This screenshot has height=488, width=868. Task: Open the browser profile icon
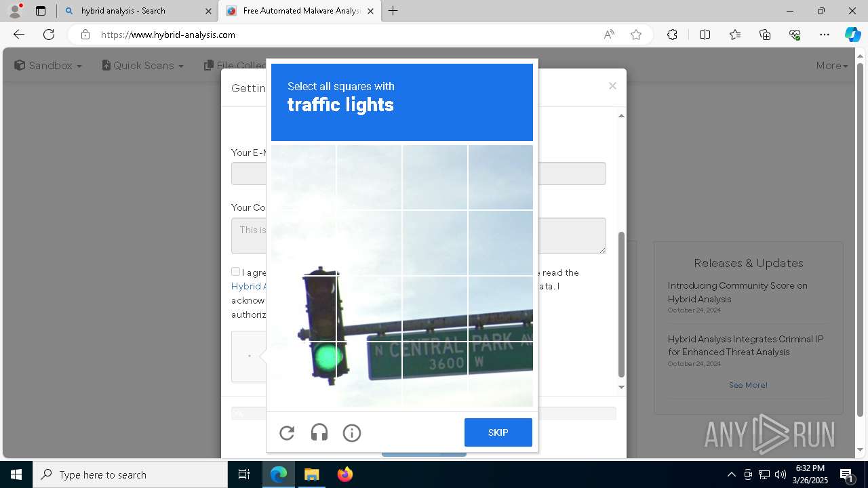[x=15, y=11]
